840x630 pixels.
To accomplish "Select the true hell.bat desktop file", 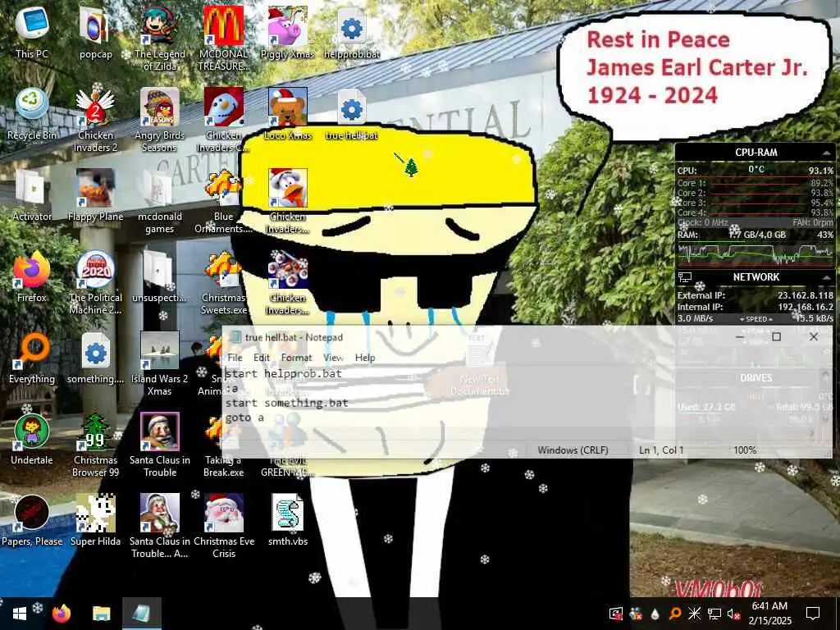I will [x=352, y=113].
